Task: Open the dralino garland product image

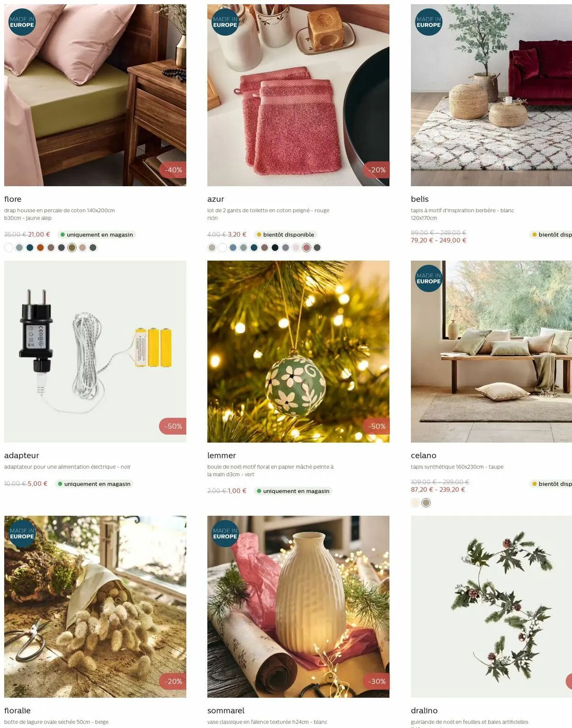Action: [491, 606]
